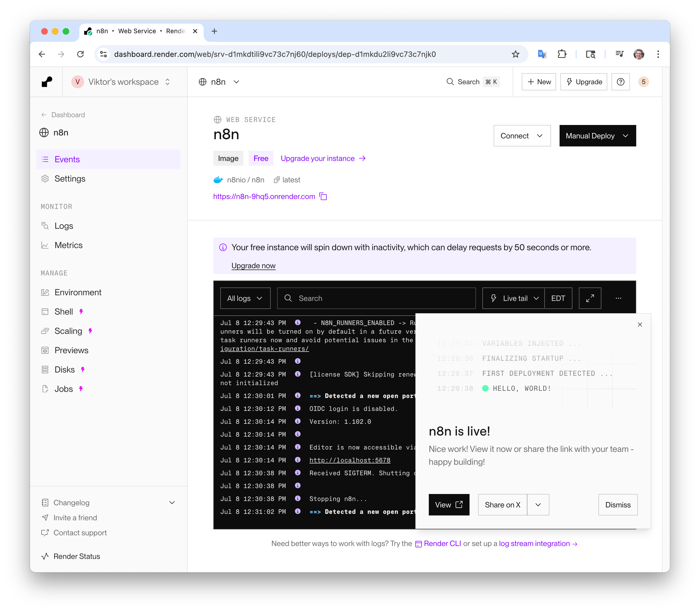Open the Share on X dropdown arrow
The image size is (700, 612).
point(538,505)
